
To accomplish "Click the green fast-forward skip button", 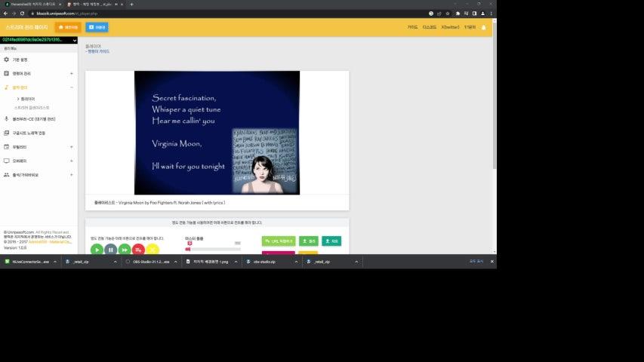I will coord(125,250).
